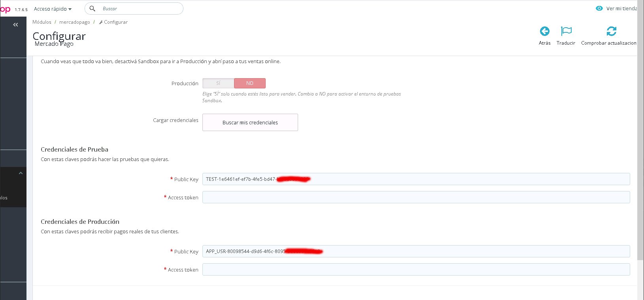
Task: Open Ver mi tienda link
Action: tap(621, 8)
